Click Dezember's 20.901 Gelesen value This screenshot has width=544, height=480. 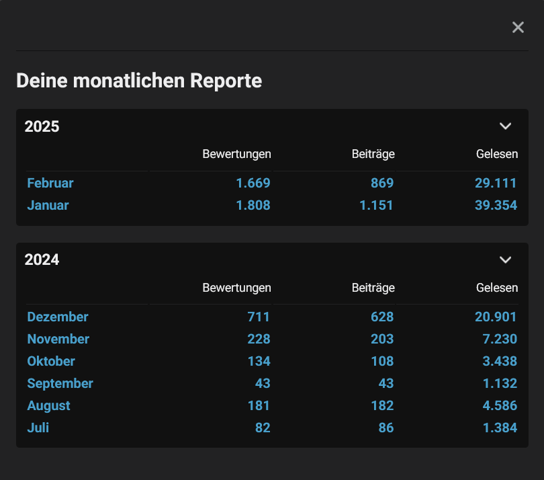point(496,317)
